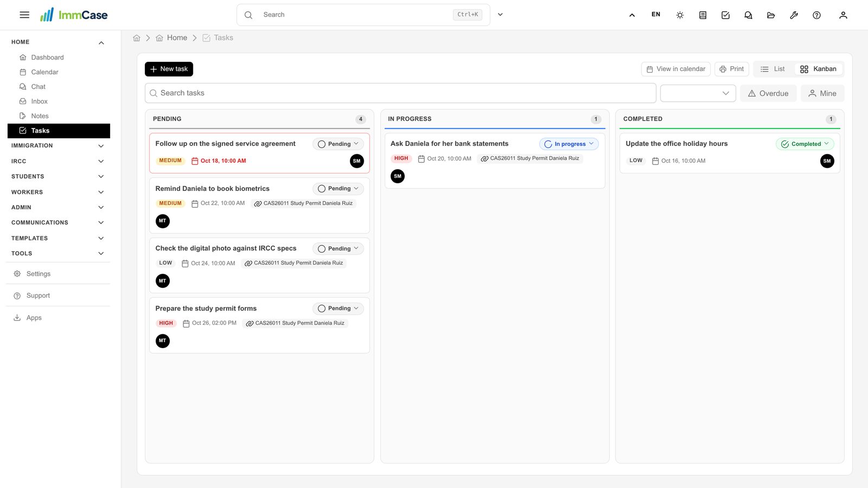Open In progress status dropdown on bank statements task
The width and height of the screenshot is (868, 488).
click(x=569, y=144)
